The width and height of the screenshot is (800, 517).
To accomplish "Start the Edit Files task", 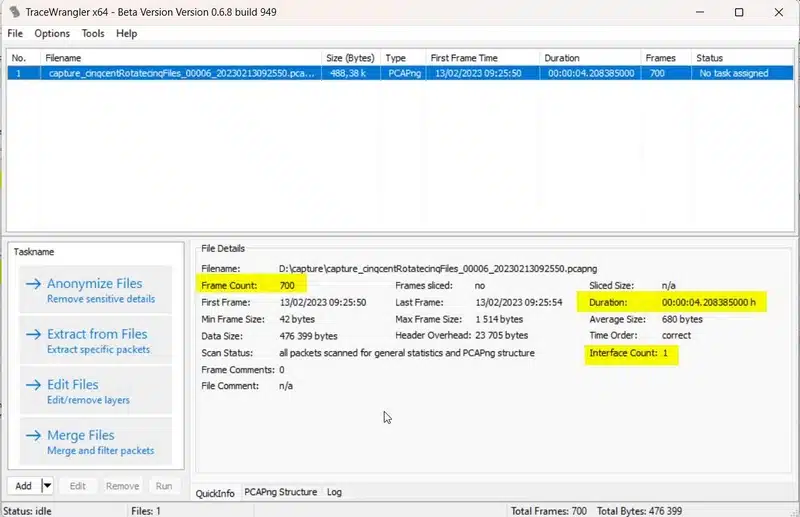I will [95, 390].
